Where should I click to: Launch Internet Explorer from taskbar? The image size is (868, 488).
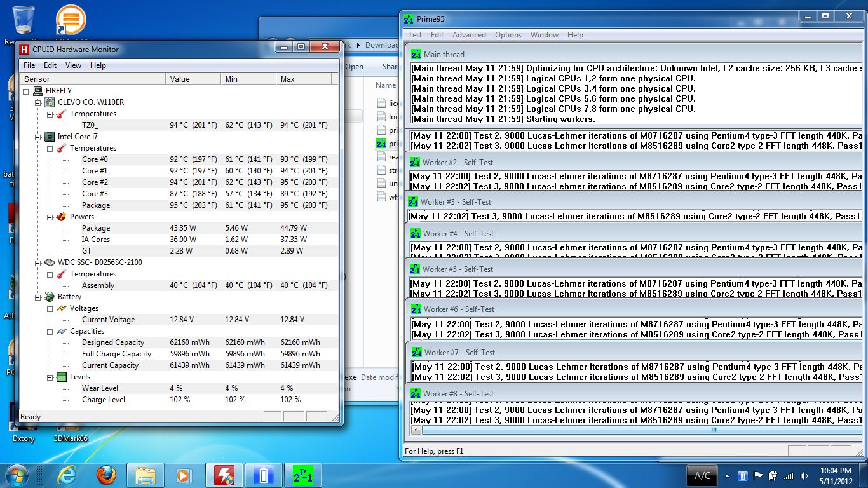tap(67, 475)
